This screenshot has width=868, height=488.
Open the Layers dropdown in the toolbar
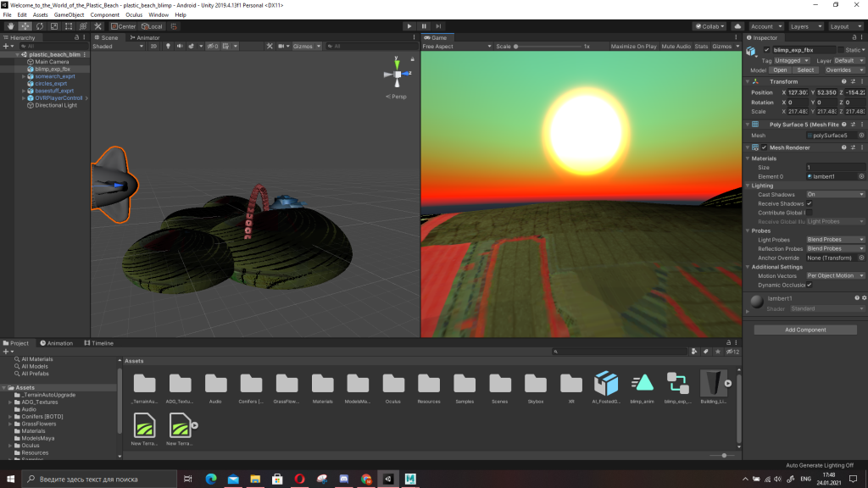click(805, 26)
